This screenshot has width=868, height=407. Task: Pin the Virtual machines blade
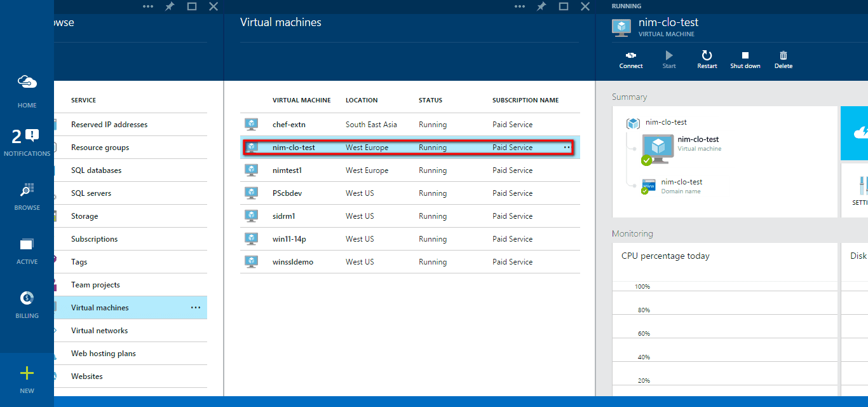[541, 6]
